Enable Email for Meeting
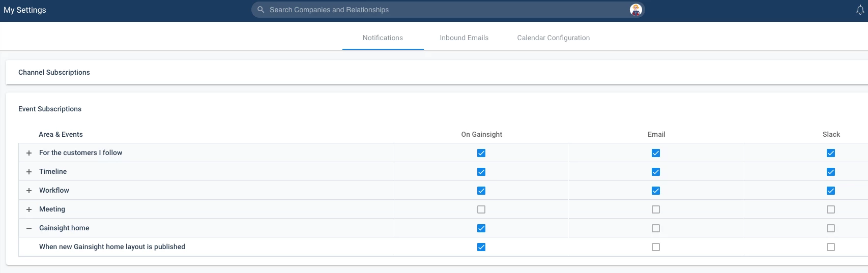868x273 pixels. (x=656, y=209)
